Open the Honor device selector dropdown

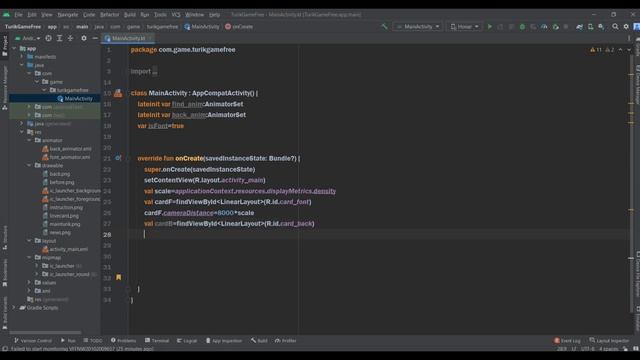[x=464, y=27]
